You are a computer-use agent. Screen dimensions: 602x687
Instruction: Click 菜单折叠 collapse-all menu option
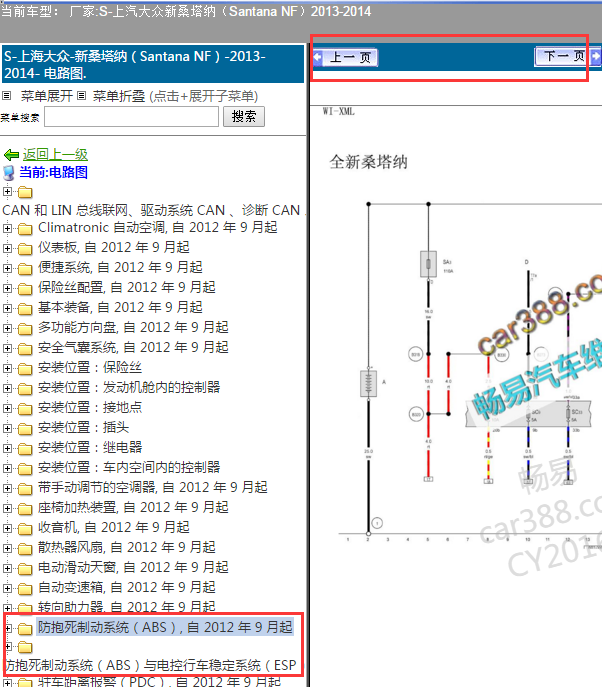118,96
